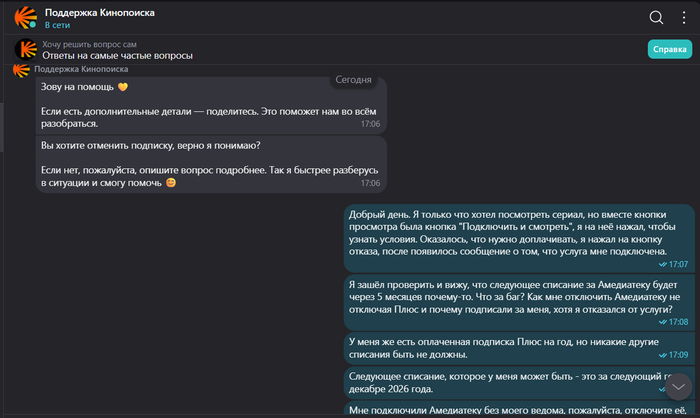Viewport: 700px width, 418px height.
Task: Click small sender avatar above first message
Action: (x=19, y=70)
